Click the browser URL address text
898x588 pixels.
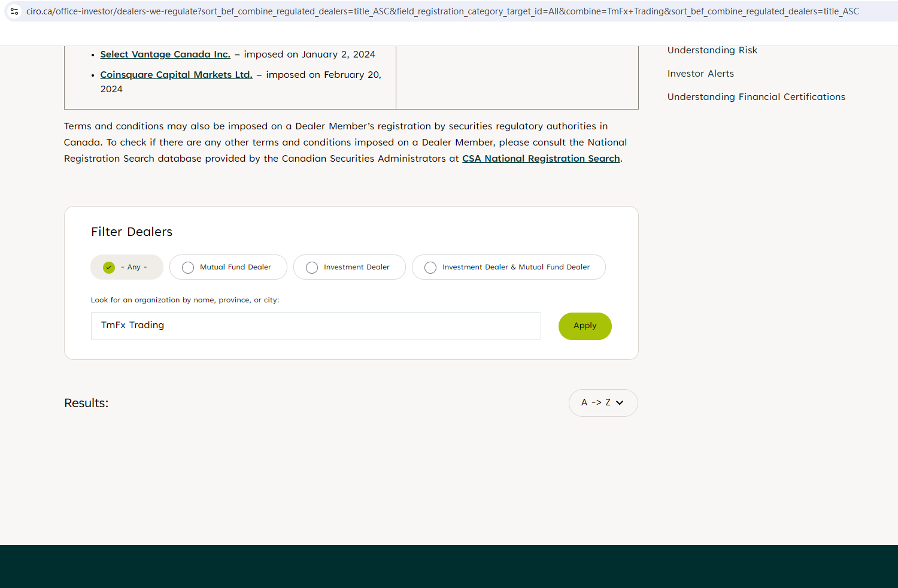[442, 11]
